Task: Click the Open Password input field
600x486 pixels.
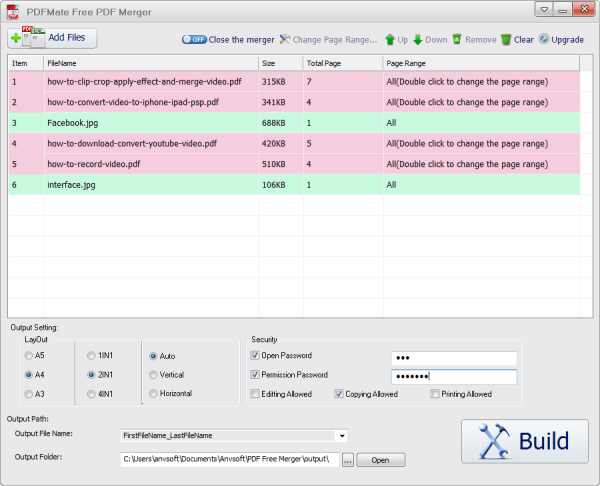Action: coord(454,358)
